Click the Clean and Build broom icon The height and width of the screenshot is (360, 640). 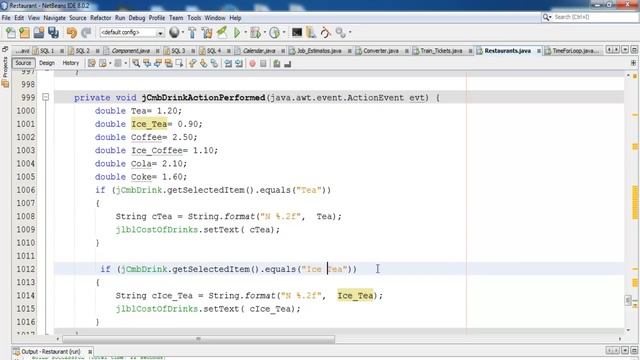pyautogui.click(x=207, y=33)
